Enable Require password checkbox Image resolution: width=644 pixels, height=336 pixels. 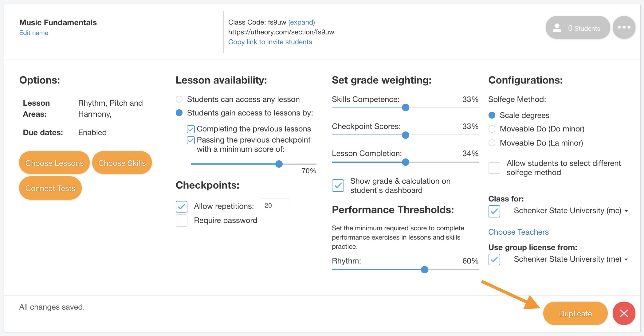(182, 220)
